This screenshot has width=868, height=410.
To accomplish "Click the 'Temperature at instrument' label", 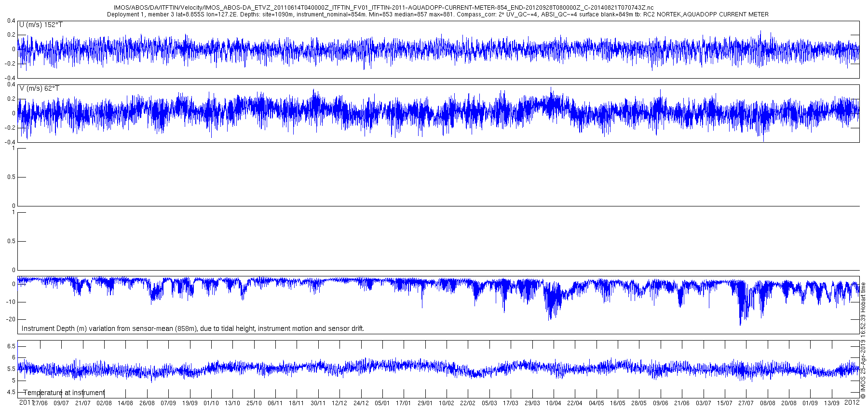I will point(64,393).
